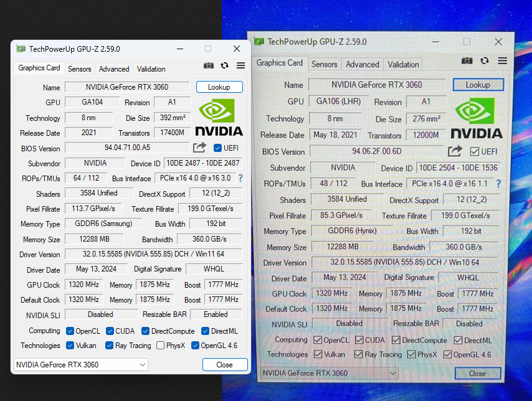The height and width of the screenshot is (401, 532).
Task: Select the Graphics Card tab in right window
Action: pos(280,63)
